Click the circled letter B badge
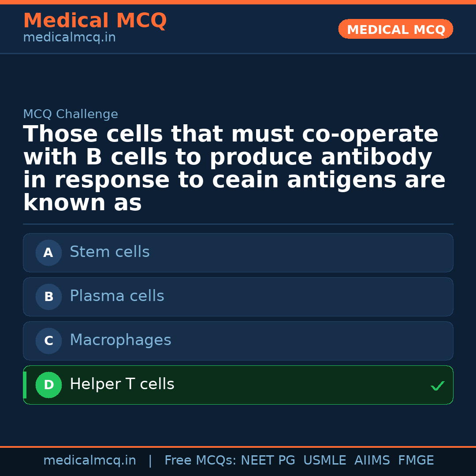This screenshot has width=476, height=476. 48,297
